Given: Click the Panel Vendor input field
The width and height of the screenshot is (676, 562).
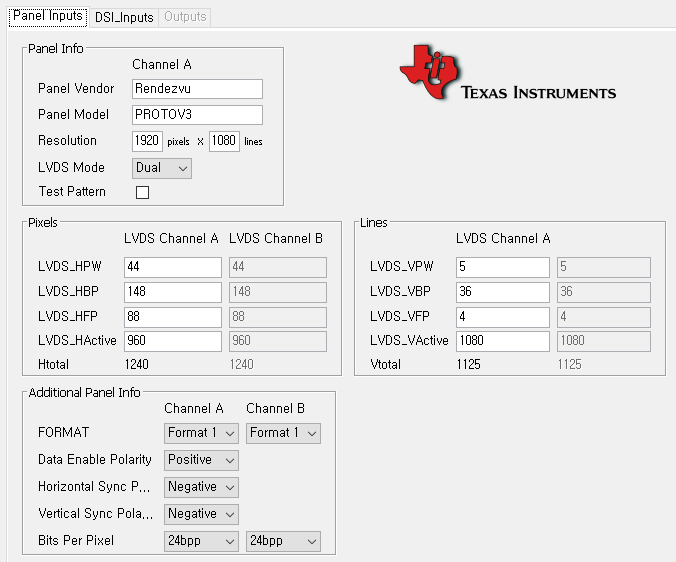Looking at the screenshot, I should pos(197,89).
